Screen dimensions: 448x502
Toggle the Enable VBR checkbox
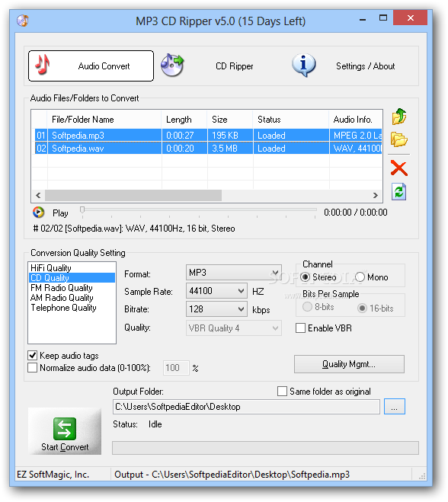click(x=324, y=328)
